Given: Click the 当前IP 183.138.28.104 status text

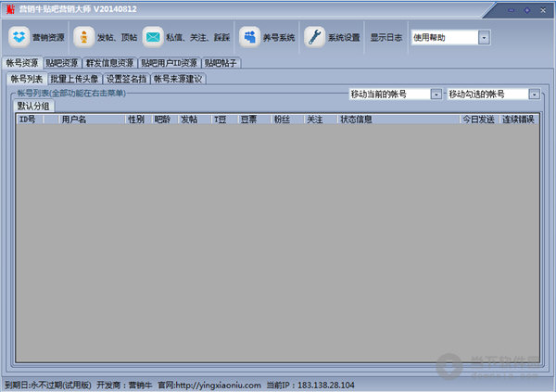Looking at the screenshot, I should [310, 385].
